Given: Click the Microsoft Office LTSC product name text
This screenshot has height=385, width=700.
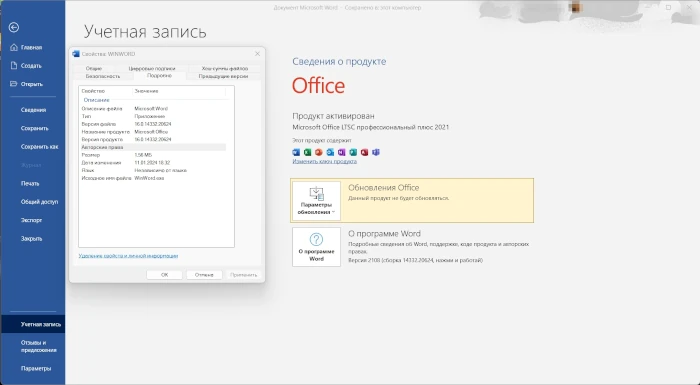Looking at the screenshot, I should point(371,127).
